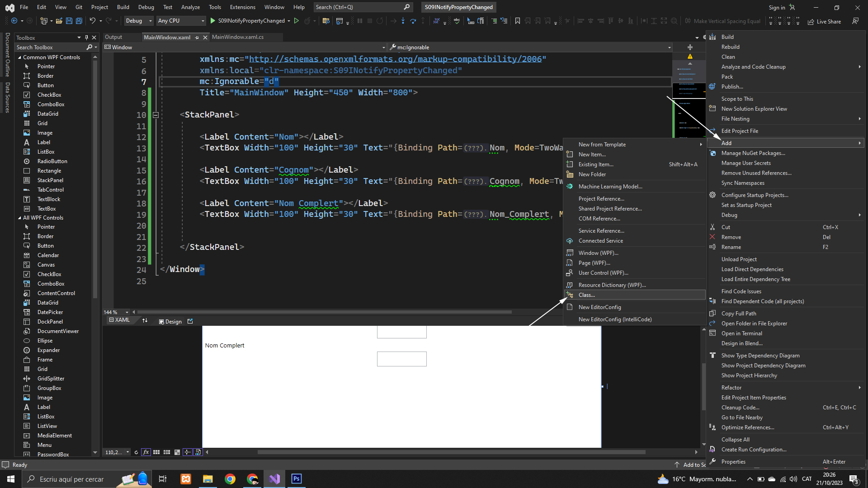
Task: Open Photoshop from the taskbar
Action: click(x=297, y=479)
